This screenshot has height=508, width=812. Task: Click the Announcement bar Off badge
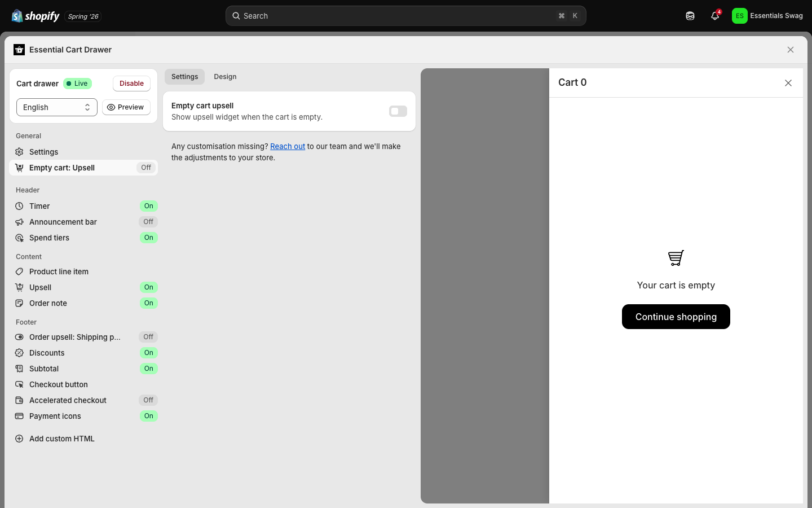(x=148, y=222)
